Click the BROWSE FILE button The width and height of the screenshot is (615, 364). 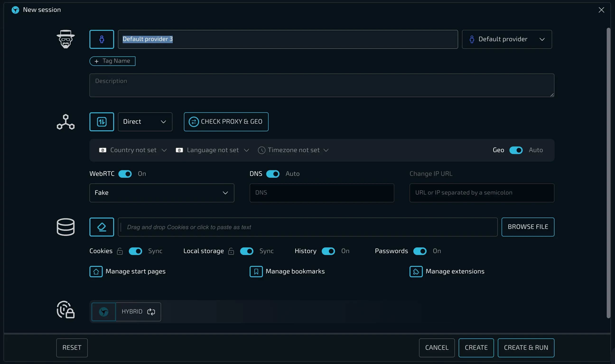(528, 227)
